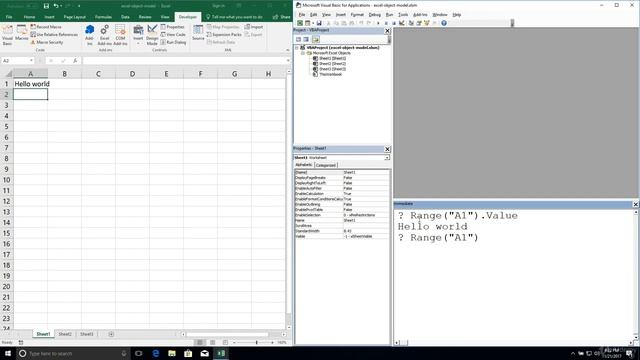Click View Object in Project Explorer
The image size is (640, 360).
pyautogui.click(x=306, y=39)
